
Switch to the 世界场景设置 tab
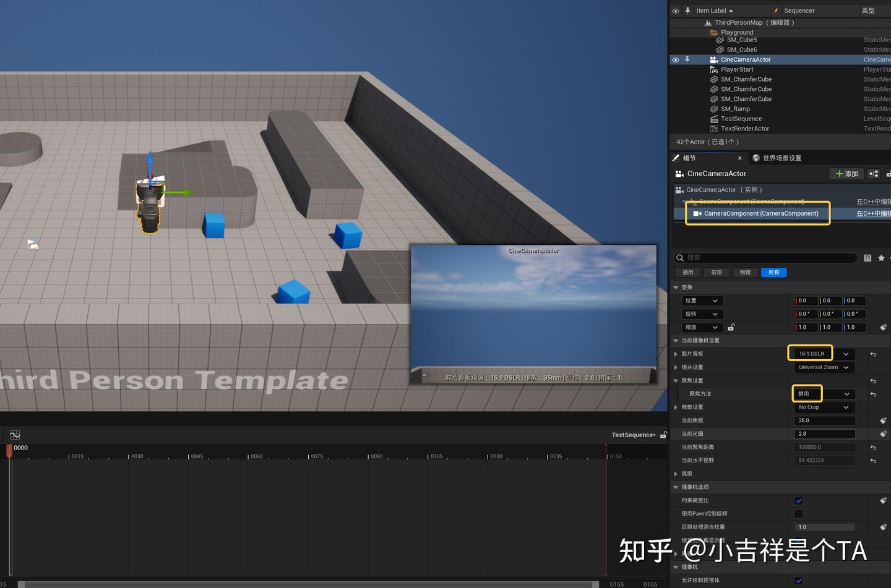coord(781,158)
